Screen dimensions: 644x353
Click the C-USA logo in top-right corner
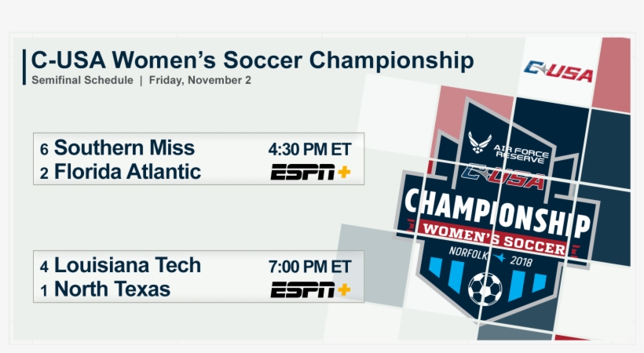[559, 72]
